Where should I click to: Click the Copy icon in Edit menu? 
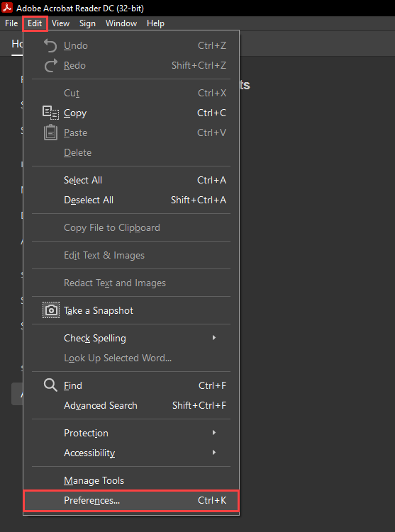tap(50, 113)
